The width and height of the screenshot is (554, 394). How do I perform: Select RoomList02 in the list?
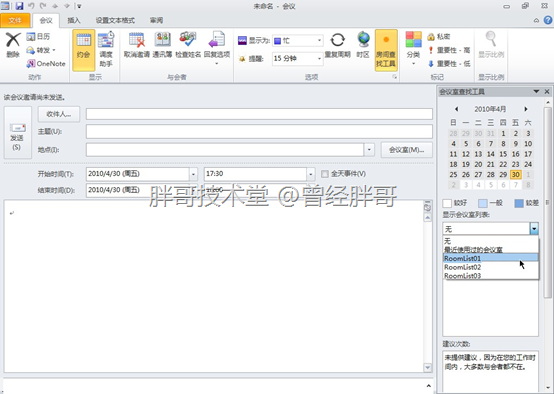click(x=491, y=267)
